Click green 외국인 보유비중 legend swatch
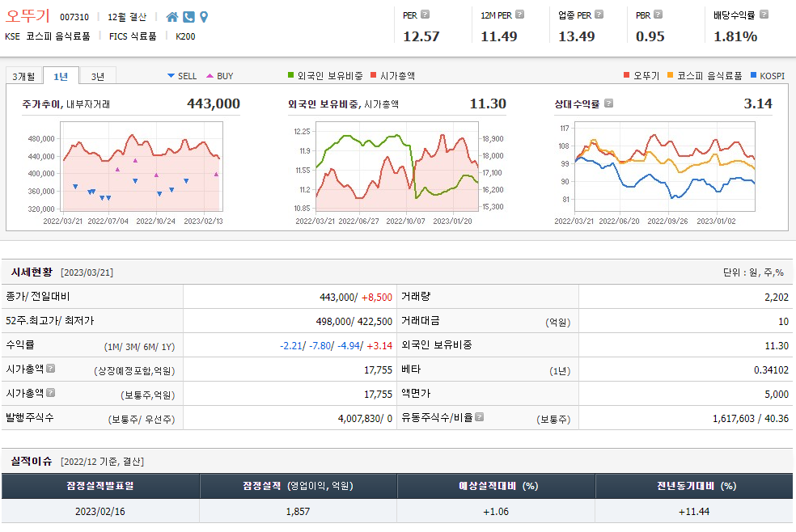This screenshot has width=796, height=532. [x=291, y=75]
